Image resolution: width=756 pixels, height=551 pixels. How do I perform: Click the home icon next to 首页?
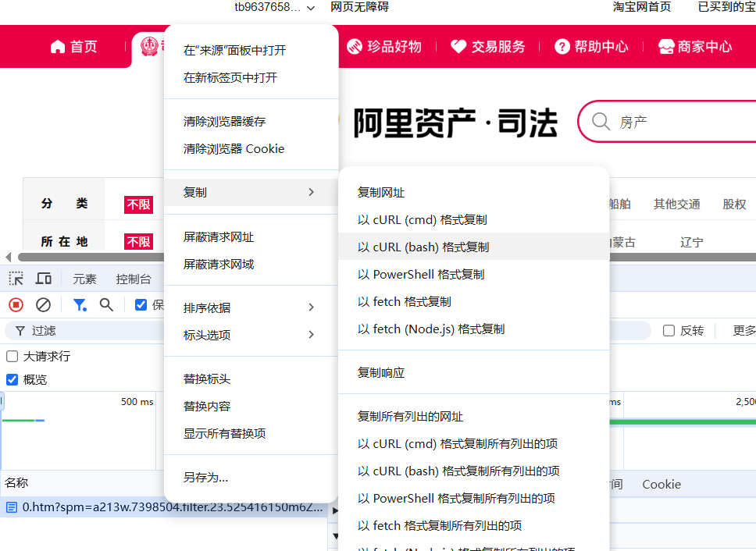[57, 47]
